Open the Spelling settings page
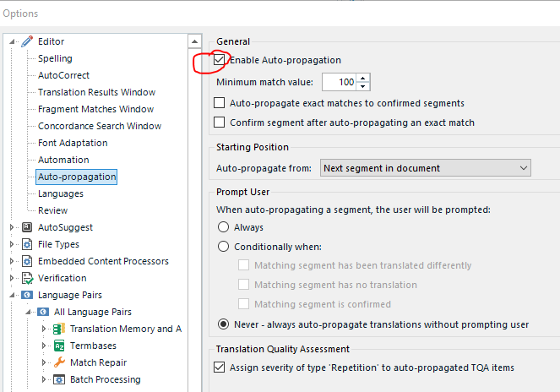 coord(55,58)
